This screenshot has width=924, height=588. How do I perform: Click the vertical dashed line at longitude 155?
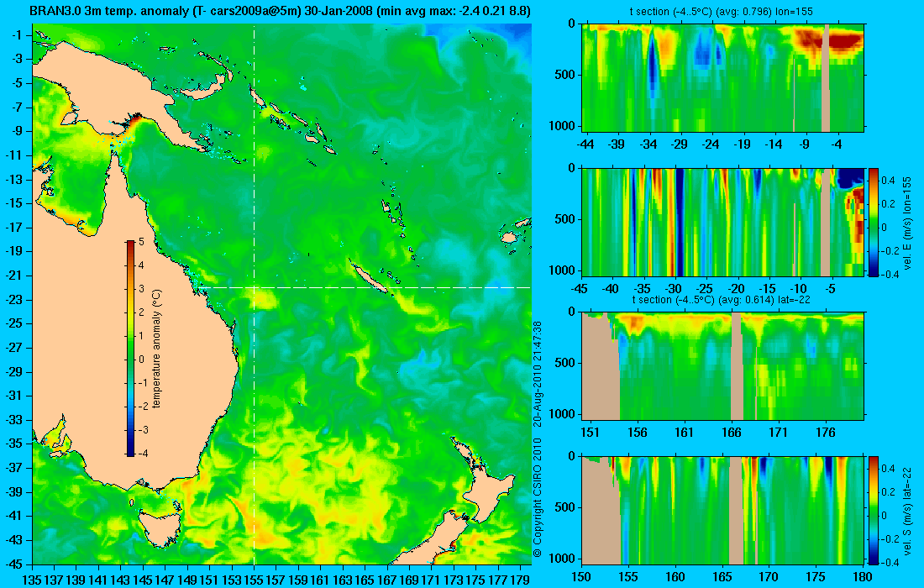tap(254, 294)
